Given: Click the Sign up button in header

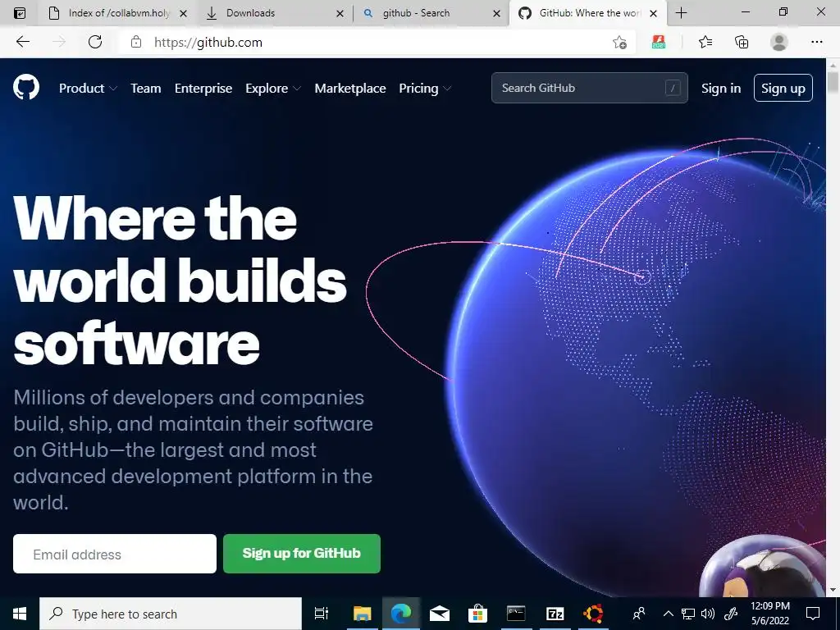Looking at the screenshot, I should coord(783,88).
